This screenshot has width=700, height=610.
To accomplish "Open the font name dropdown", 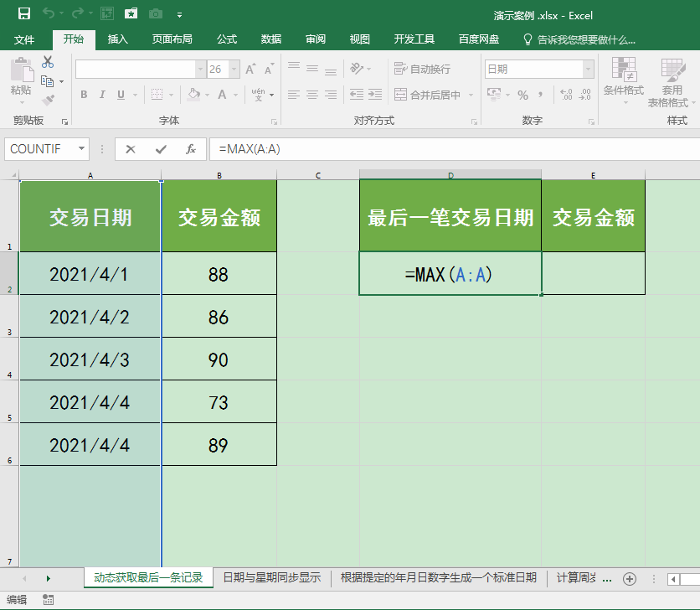I will [x=200, y=70].
